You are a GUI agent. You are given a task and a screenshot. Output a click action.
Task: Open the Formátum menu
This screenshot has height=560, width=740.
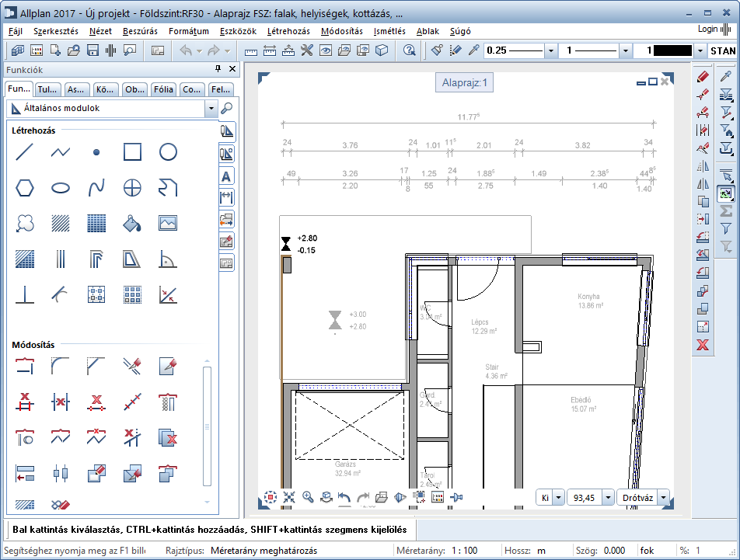(189, 31)
